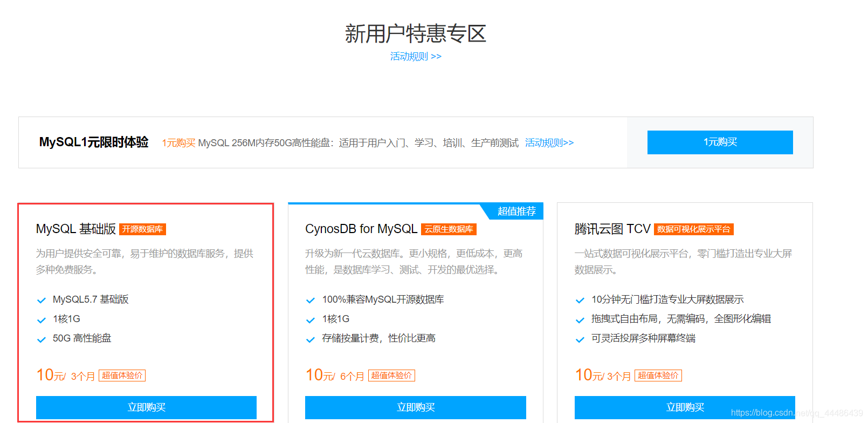Click CynosDB description 升级为新一代云数据库

pos(414,262)
